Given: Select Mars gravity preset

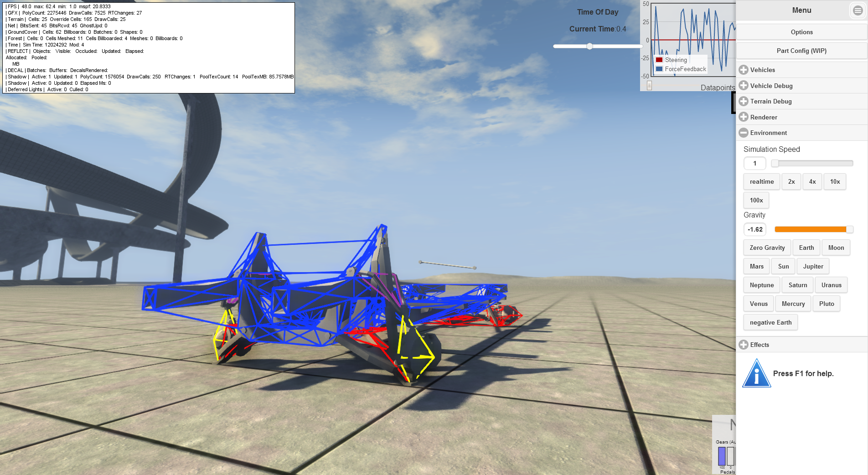Looking at the screenshot, I should (x=757, y=266).
